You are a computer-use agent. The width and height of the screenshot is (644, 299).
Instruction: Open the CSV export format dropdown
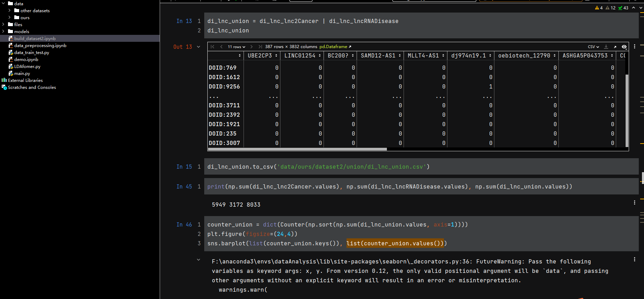[594, 47]
